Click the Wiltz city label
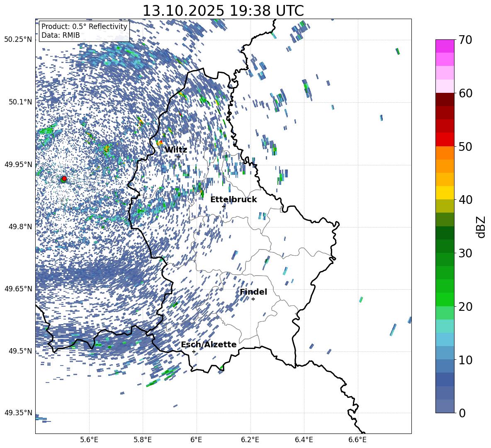491x448 pixels. [x=176, y=150]
